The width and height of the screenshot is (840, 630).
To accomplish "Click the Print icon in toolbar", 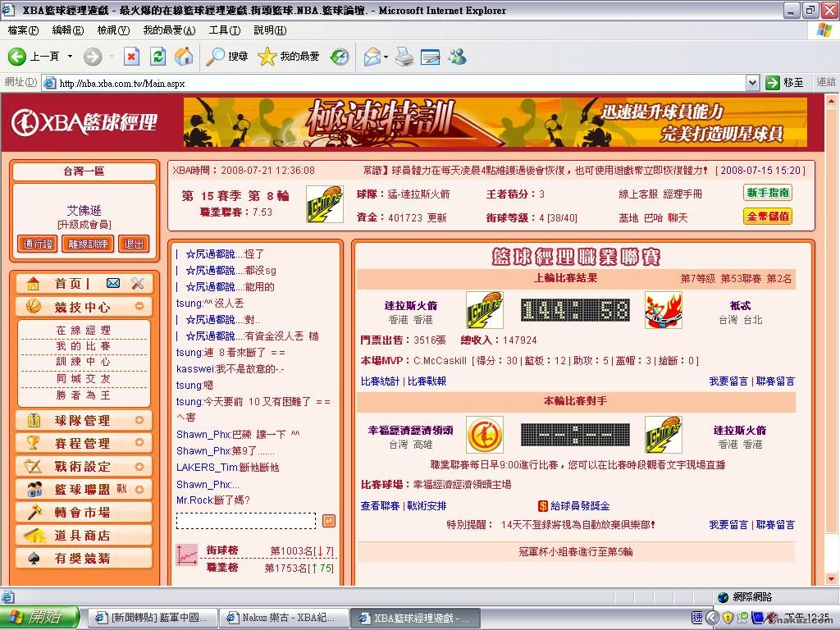I will click(404, 57).
